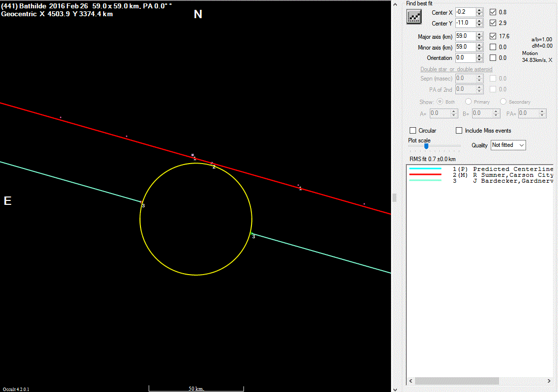Click the Minor axis value field
This screenshot has width=558, height=392.
point(466,47)
